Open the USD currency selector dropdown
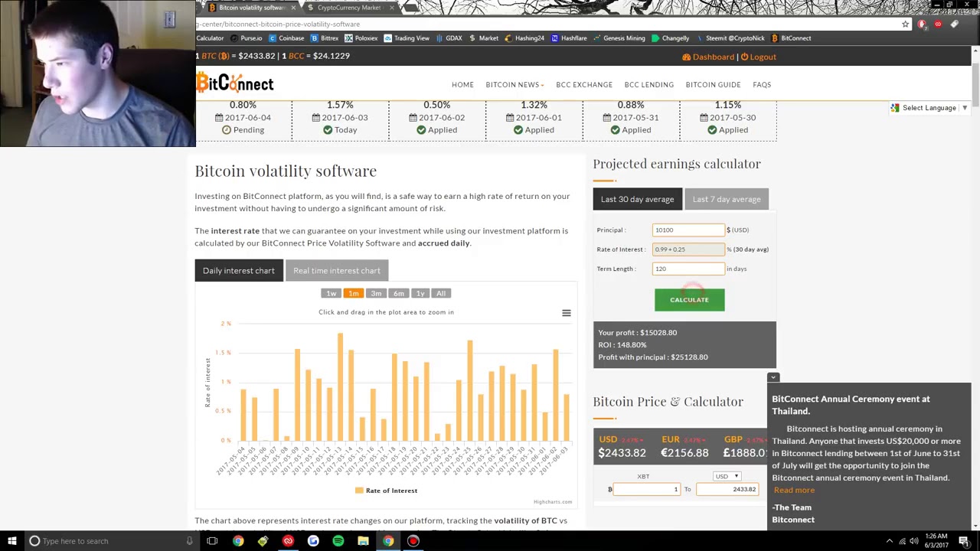This screenshot has height=551, width=980. point(726,476)
